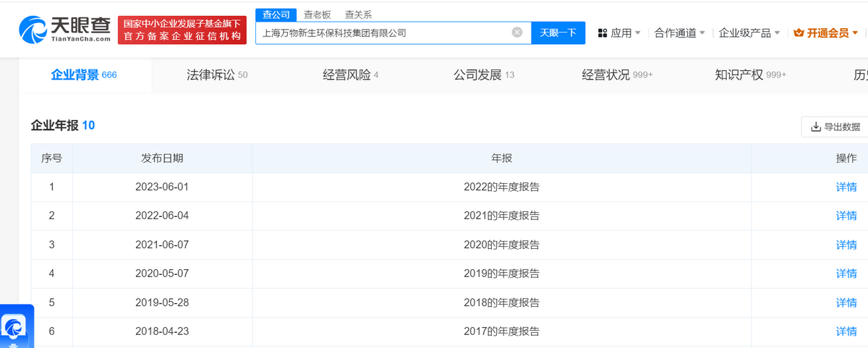Click the apps grid icon

click(x=603, y=33)
